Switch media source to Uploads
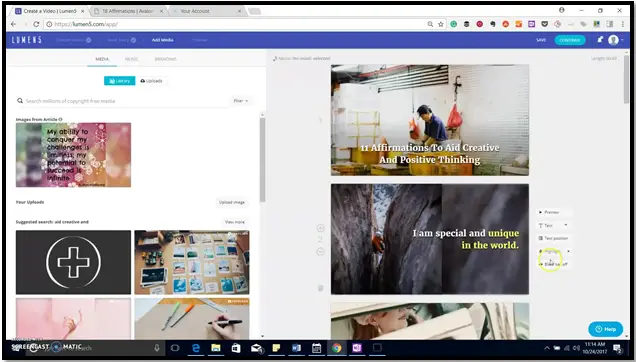The height and width of the screenshot is (362, 636). point(151,81)
